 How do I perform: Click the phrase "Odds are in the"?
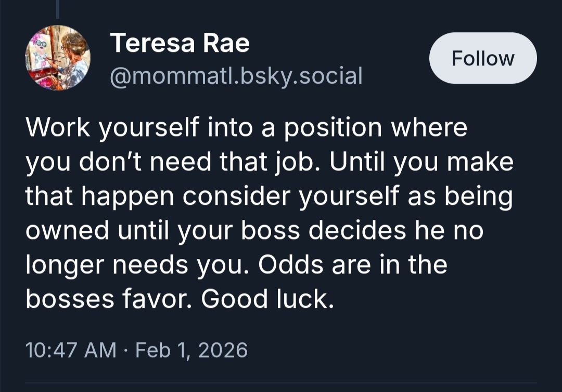[353, 265]
